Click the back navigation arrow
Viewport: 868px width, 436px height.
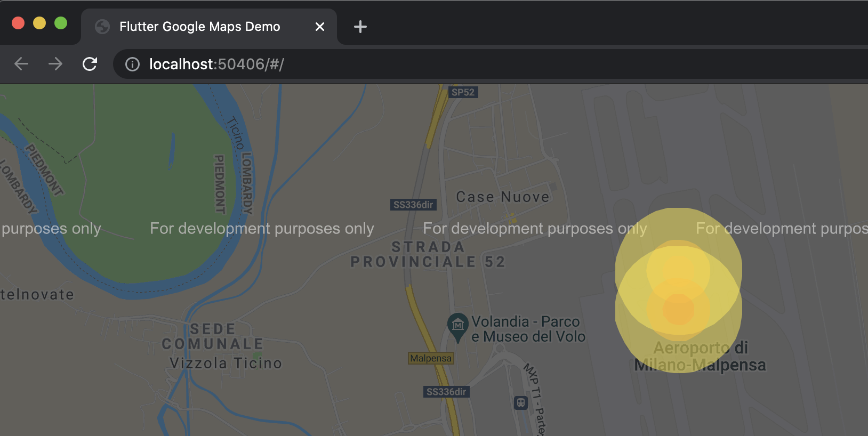[21, 64]
